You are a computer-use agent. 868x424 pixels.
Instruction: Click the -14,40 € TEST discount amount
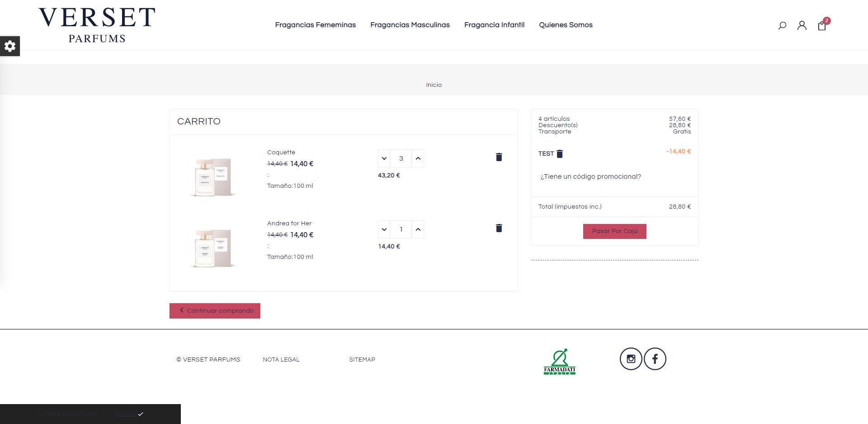[x=679, y=152]
